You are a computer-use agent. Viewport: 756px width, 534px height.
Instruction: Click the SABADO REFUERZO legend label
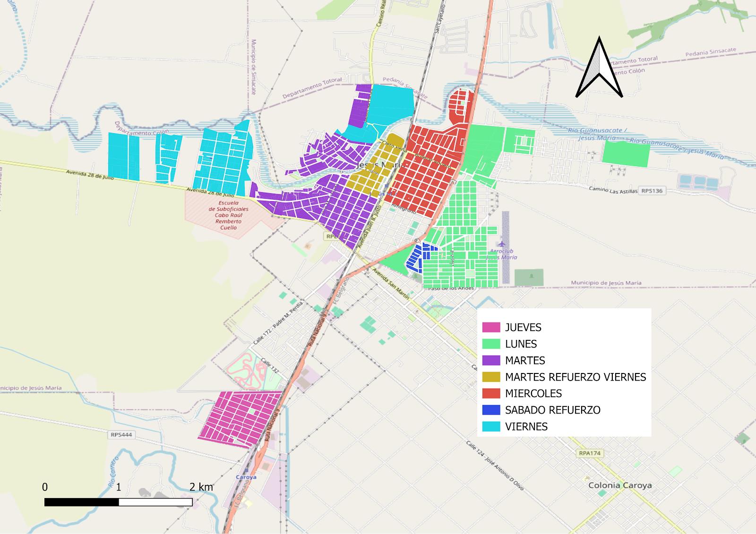click(553, 410)
